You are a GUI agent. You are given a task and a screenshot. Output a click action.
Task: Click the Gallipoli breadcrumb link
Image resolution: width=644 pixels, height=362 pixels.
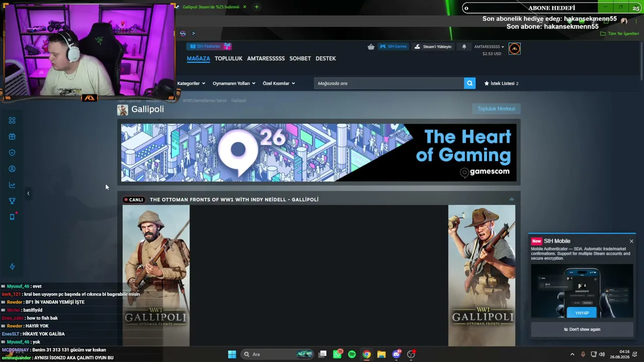pos(238,101)
